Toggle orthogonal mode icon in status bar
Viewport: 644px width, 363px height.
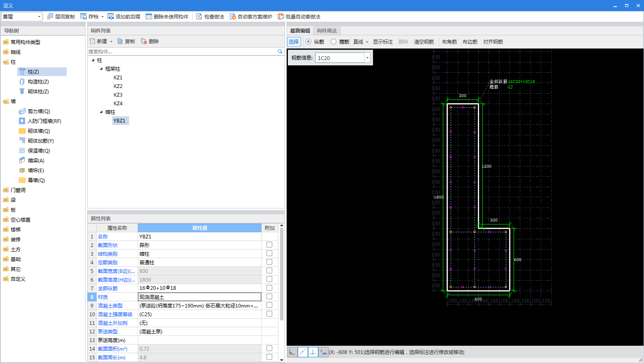point(292,352)
